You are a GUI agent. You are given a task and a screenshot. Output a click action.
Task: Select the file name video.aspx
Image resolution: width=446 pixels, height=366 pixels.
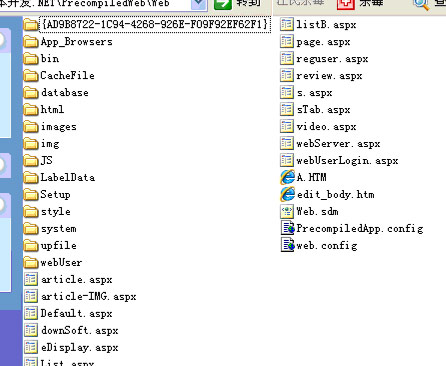(326, 127)
